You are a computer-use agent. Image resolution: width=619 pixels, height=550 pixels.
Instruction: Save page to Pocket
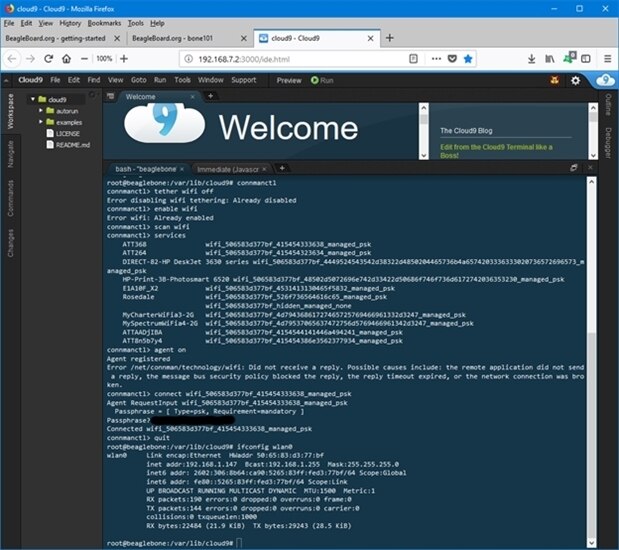tap(452, 59)
